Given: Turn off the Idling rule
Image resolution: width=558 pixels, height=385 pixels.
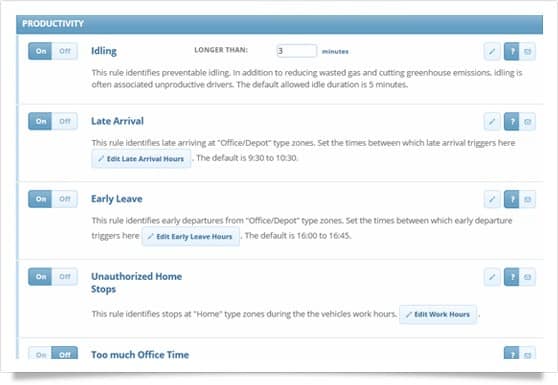Looking at the screenshot, I should click(65, 51).
